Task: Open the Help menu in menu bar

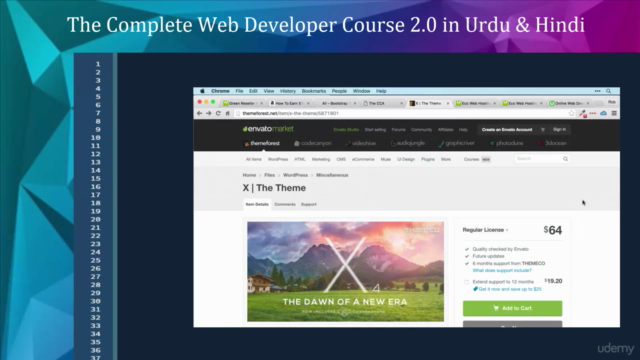Action: (381, 91)
